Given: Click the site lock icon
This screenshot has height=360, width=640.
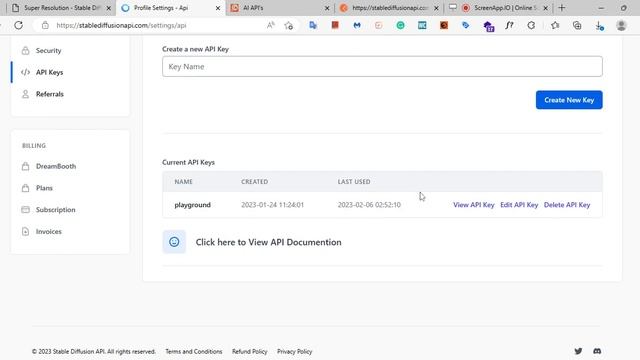Looking at the screenshot, I should pyautogui.click(x=45, y=25).
